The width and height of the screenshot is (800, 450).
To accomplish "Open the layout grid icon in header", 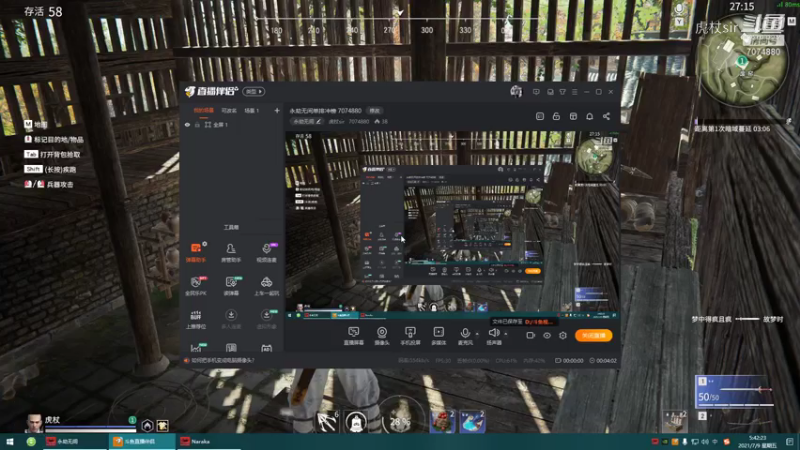I will pos(573,116).
